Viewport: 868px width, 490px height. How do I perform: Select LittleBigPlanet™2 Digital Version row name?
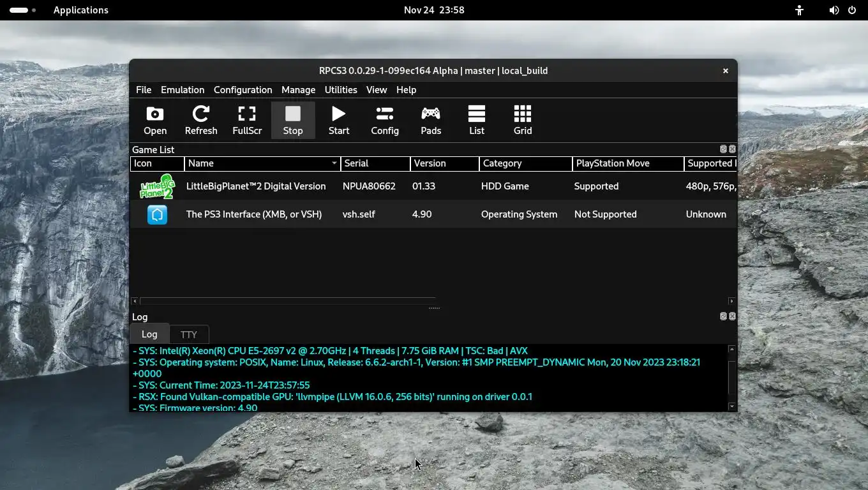click(x=256, y=186)
